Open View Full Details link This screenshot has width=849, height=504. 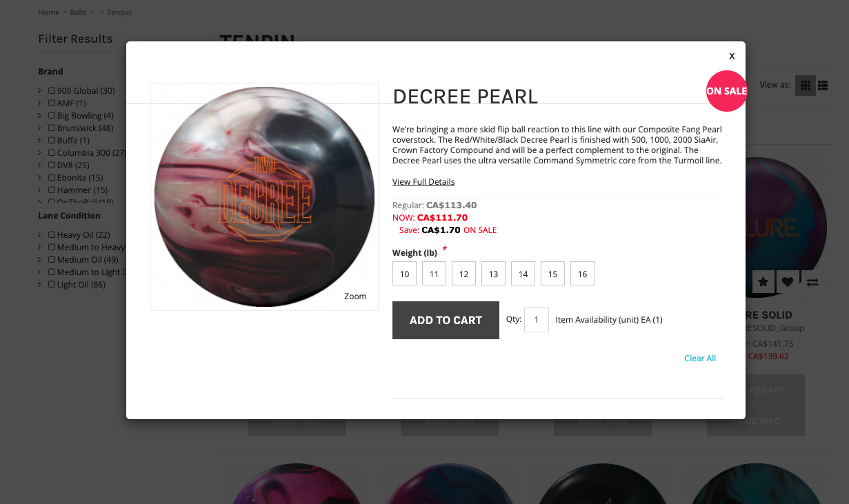click(423, 182)
